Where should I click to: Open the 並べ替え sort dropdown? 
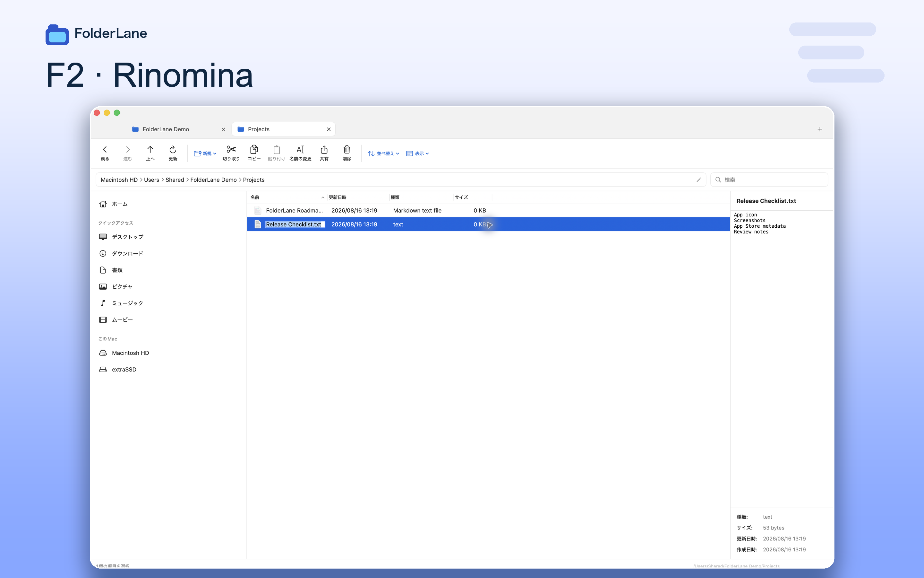[x=383, y=153]
